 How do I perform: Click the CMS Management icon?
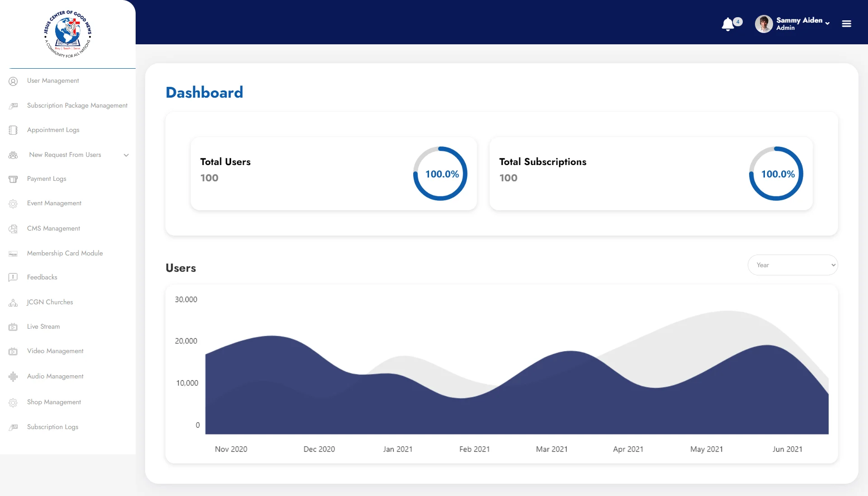(x=13, y=229)
